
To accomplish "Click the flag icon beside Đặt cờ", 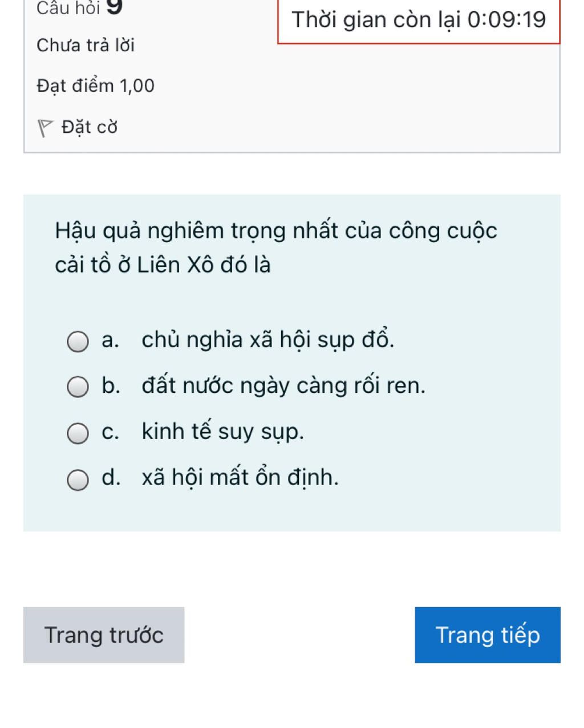I will [46, 128].
